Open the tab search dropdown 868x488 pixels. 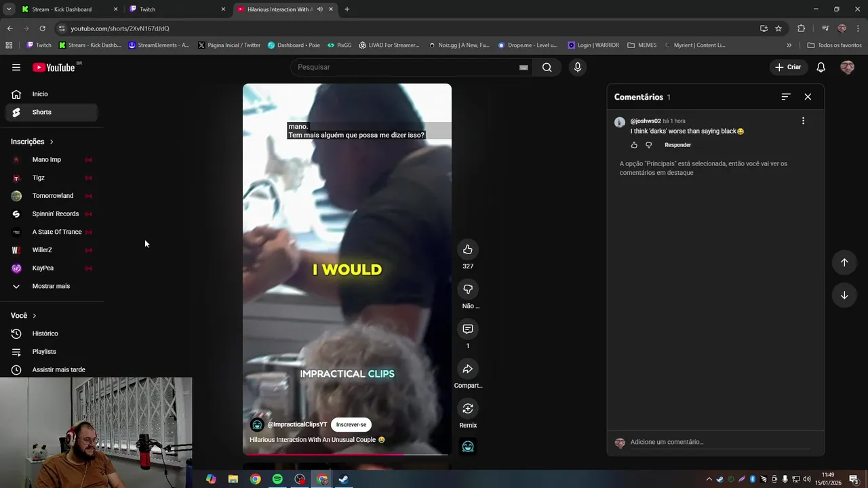click(x=8, y=9)
